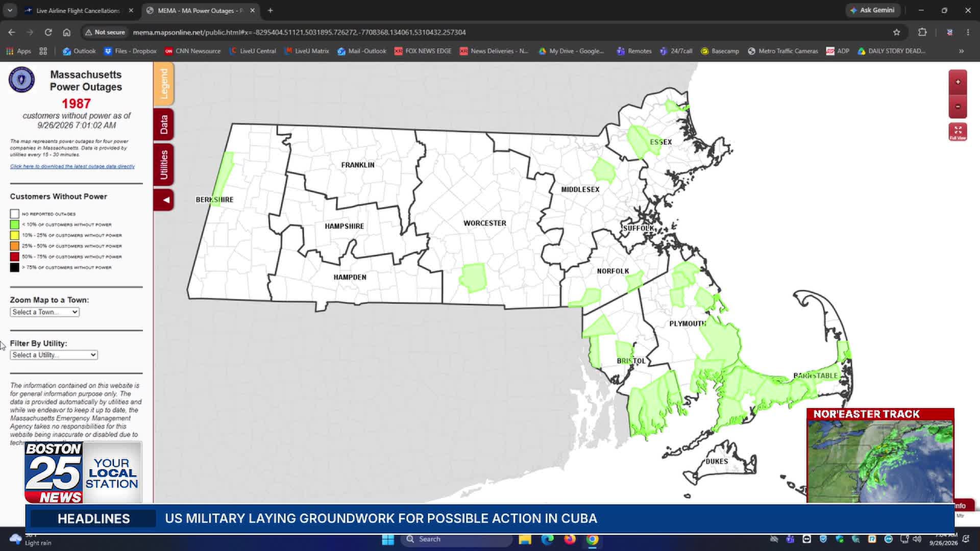Open browser extensions puzzle icon

click(x=922, y=32)
